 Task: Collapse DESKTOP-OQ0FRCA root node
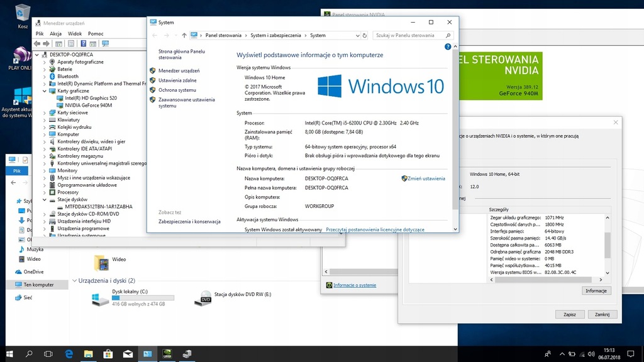click(x=37, y=55)
